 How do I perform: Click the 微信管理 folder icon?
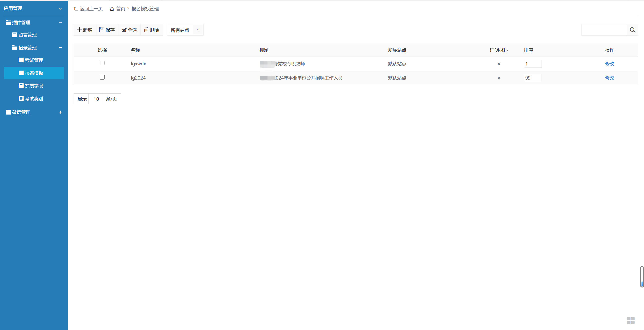point(8,112)
